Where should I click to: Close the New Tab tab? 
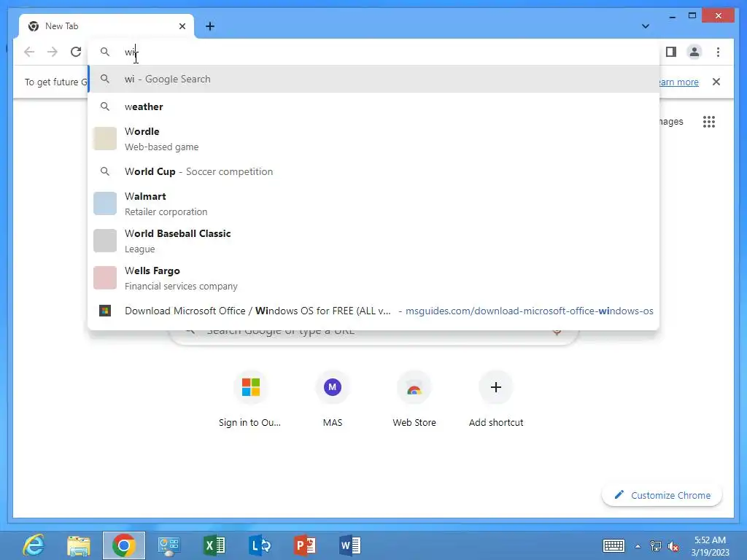click(182, 26)
